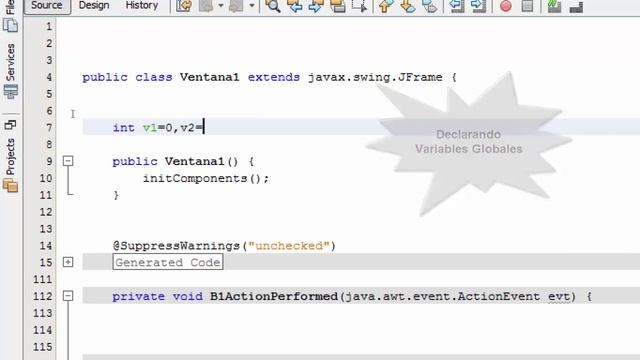
Task: Toggle a bookmark on the current line
Action: tap(429, 6)
